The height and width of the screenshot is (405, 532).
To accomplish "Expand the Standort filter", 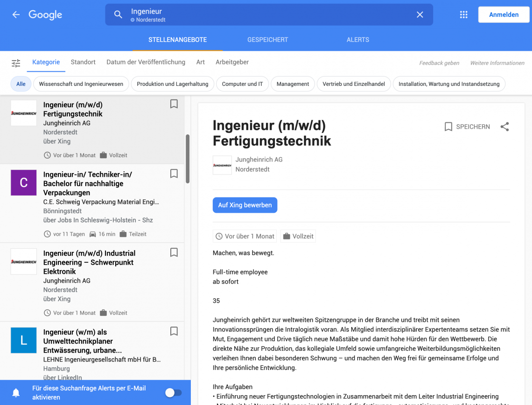I will (x=83, y=62).
